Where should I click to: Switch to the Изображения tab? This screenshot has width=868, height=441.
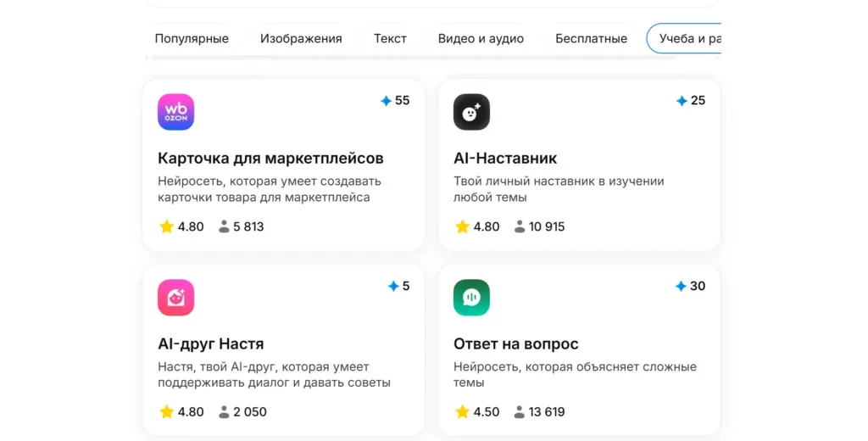(301, 39)
